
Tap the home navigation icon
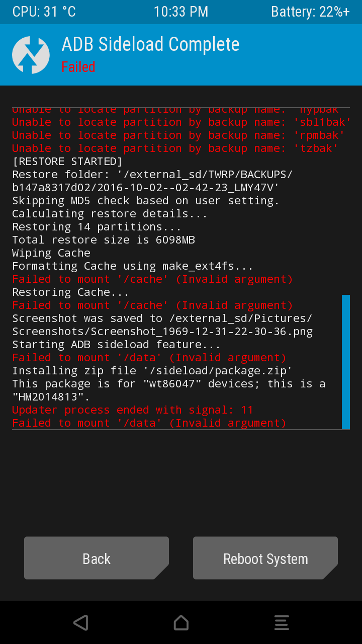[181, 622]
